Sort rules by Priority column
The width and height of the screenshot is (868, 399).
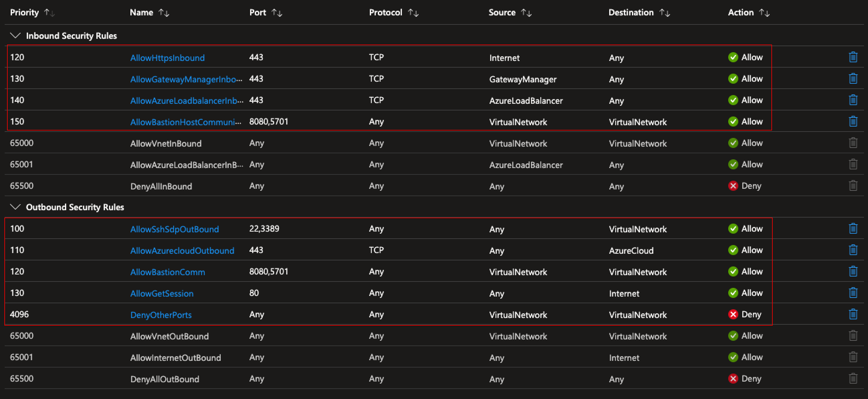pyautogui.click(x=49, y=13)
